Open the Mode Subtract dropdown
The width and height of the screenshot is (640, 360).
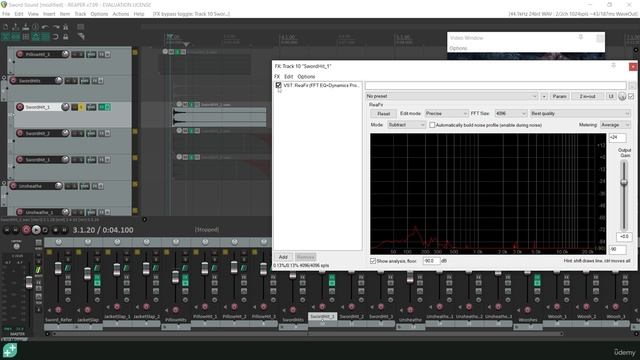tap(406, 125)
